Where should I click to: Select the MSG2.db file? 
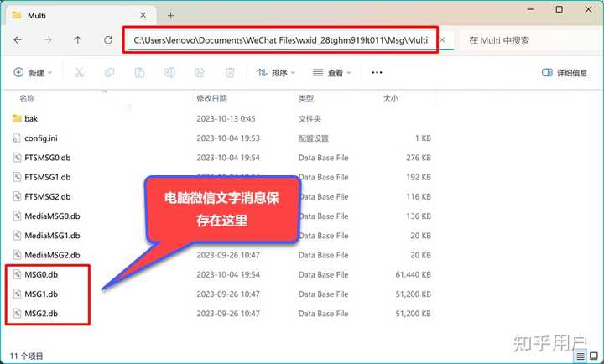tap(41, 314)
